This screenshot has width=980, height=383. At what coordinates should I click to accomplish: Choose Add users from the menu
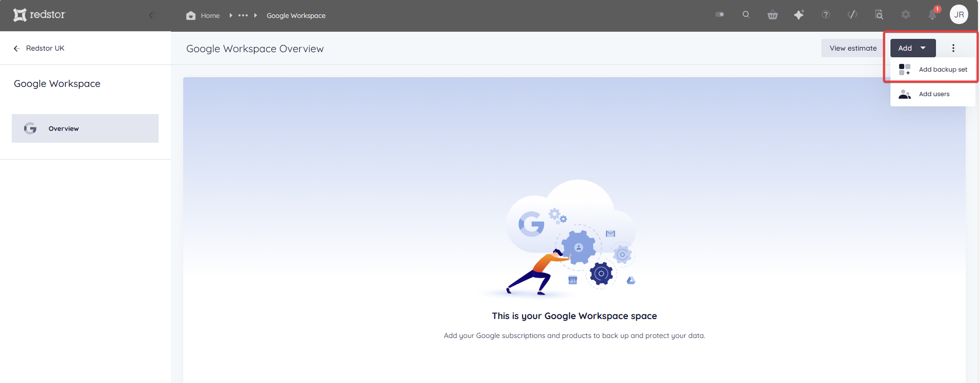[x=933, y=94]
